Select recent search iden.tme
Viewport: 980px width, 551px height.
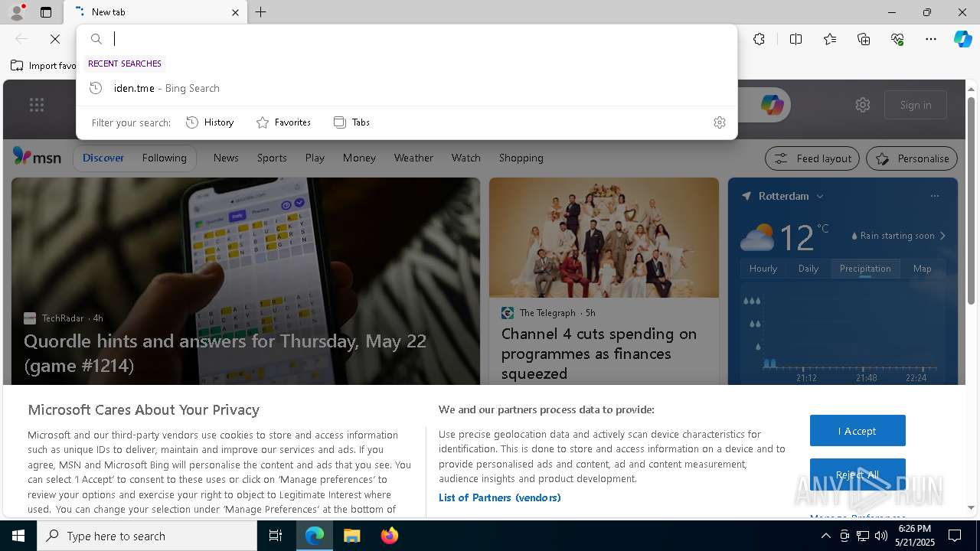coord(407,88)
